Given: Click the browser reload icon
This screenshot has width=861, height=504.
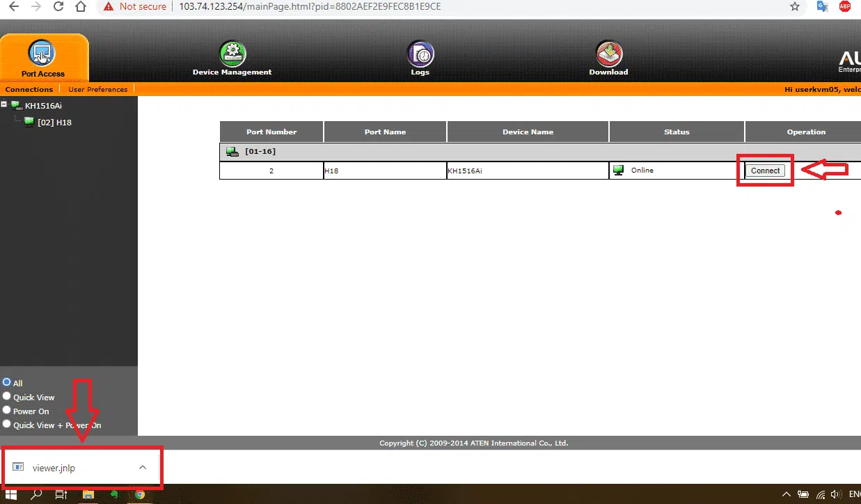Looking at the screenshot, I should click(x=58, y=6).
